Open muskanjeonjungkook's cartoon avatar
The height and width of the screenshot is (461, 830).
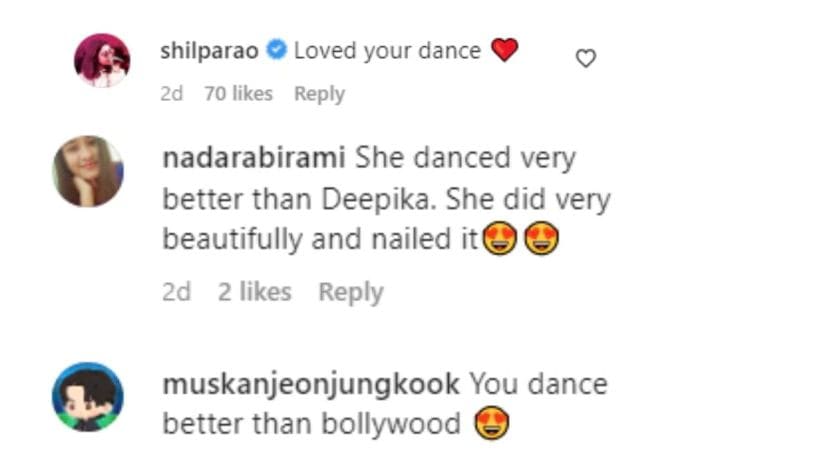point(87,396)
